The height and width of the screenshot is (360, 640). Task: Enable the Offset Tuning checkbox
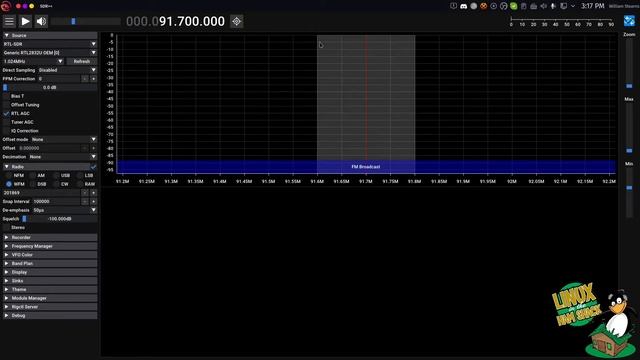point(6,105)
